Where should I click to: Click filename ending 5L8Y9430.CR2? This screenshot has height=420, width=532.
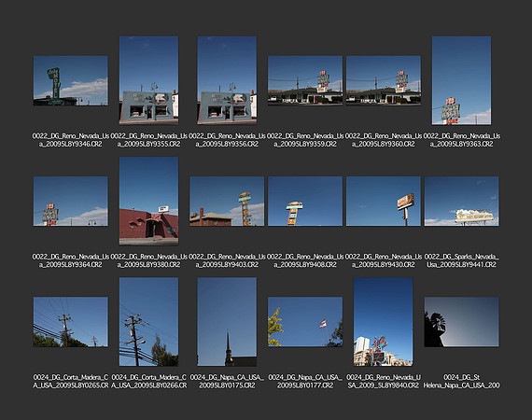pos(384,260)
